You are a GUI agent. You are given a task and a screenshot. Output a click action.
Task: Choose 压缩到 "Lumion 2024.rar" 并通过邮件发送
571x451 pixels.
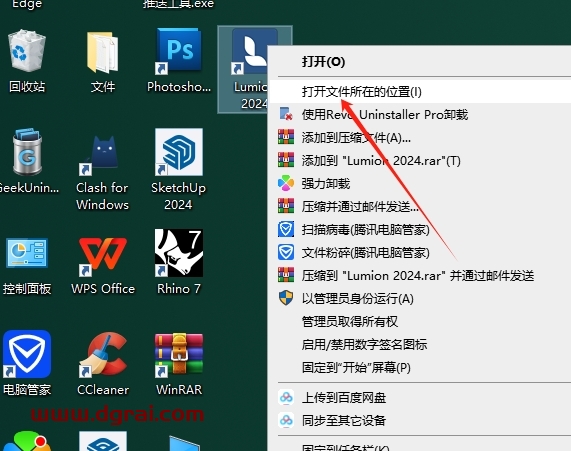[419, 275]
